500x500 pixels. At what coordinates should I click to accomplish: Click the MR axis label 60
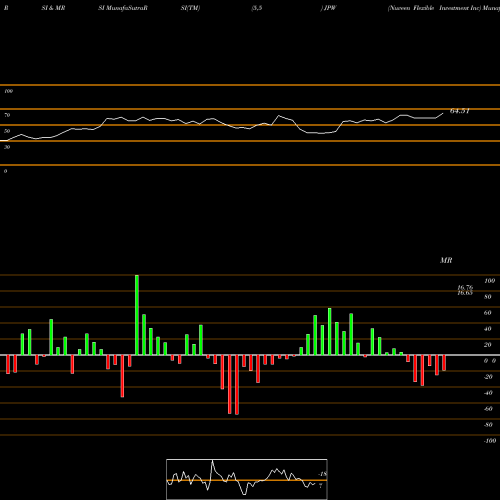[x=488, y=313]
